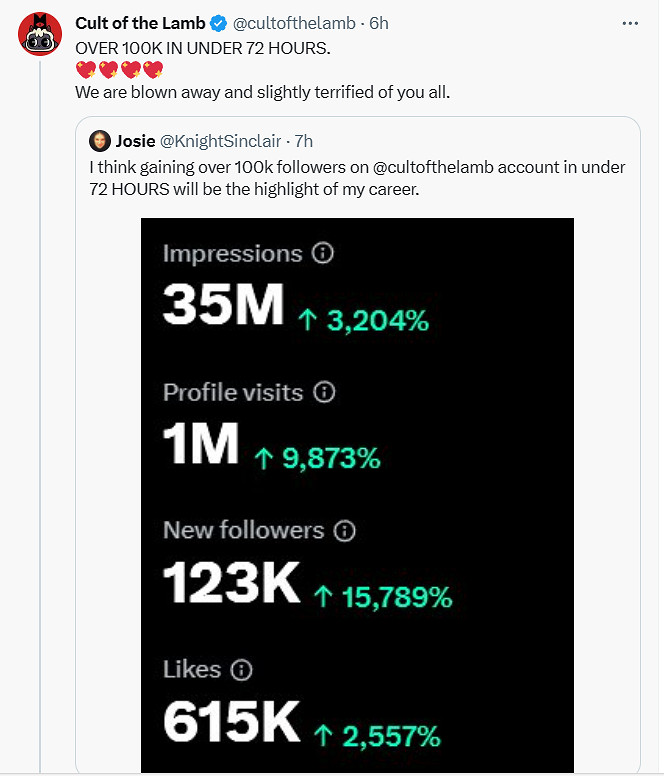Open the three-dot more options menu
This screenshot has width=664, height=776.
(x=629, y=23)
